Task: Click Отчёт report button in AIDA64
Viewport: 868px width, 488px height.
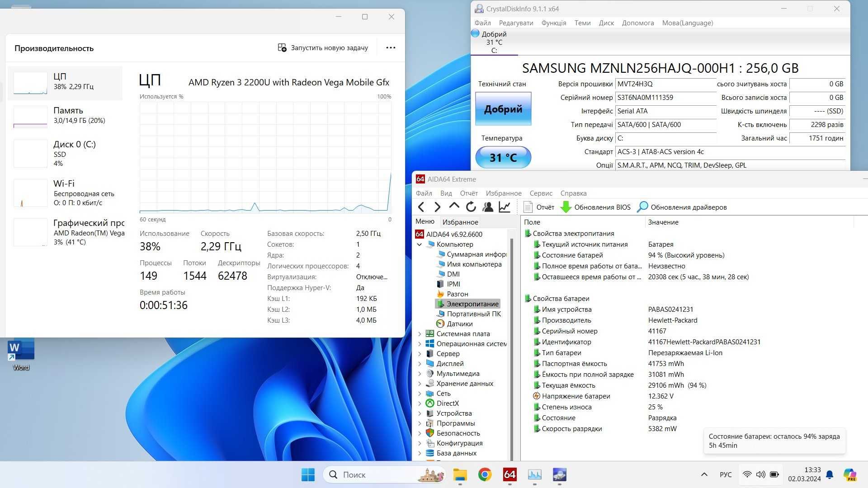Action: (x=539, y=207)
